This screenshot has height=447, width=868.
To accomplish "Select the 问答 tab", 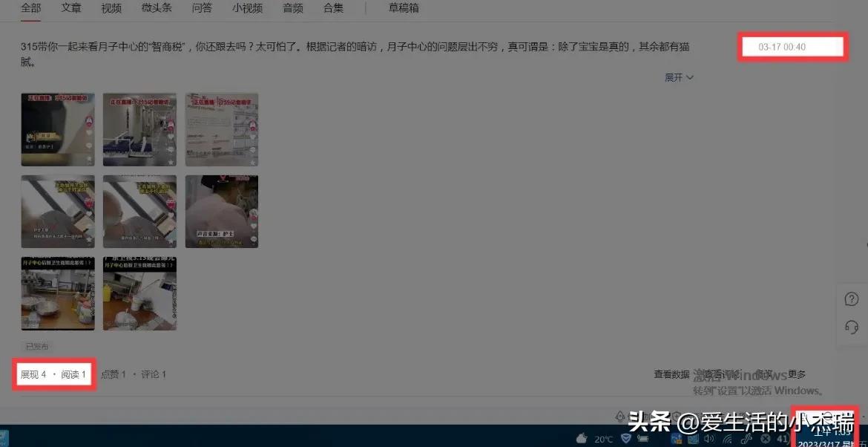I will 202,8.
